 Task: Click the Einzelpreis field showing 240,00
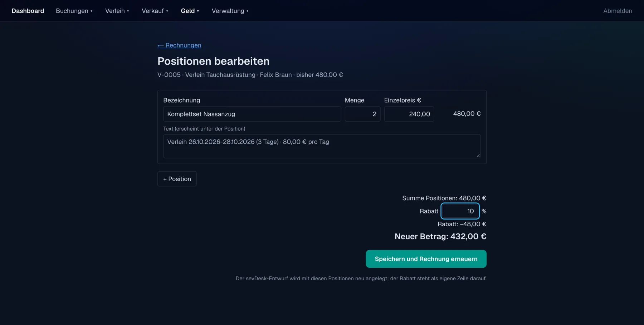tap(409, 114)
